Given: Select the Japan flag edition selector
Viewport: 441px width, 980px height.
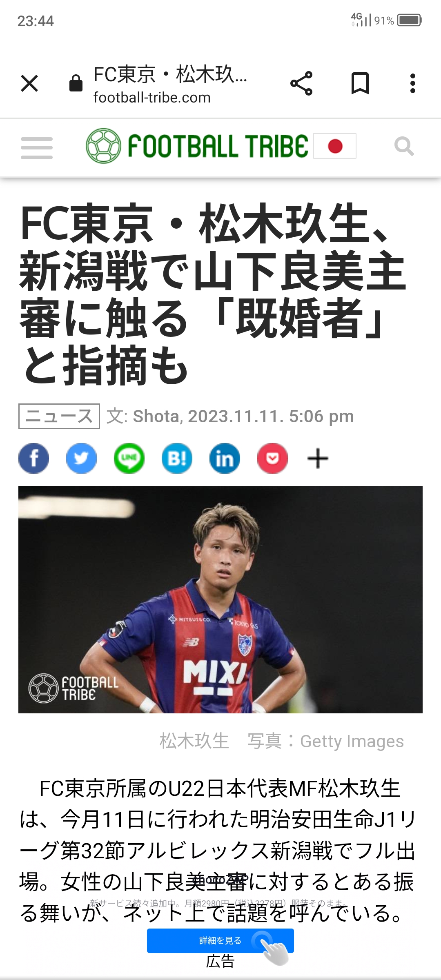Looking at the screenshot, I should (335, 146).
